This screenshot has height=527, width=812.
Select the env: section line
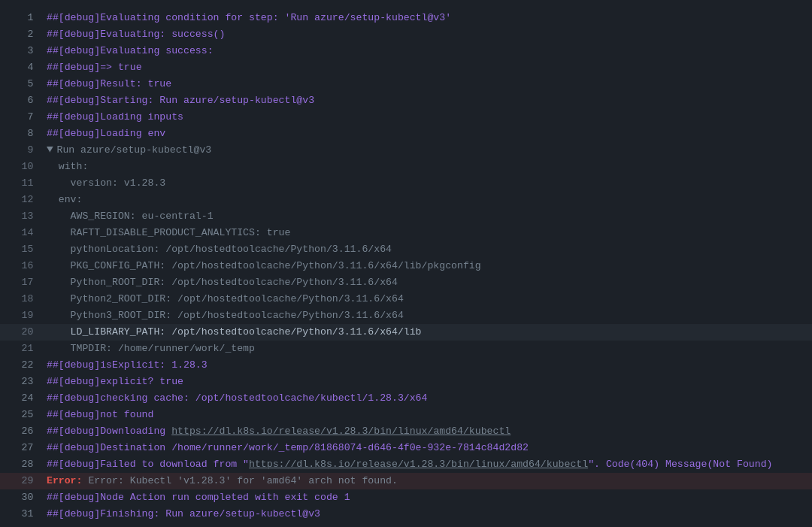point(68,199)
